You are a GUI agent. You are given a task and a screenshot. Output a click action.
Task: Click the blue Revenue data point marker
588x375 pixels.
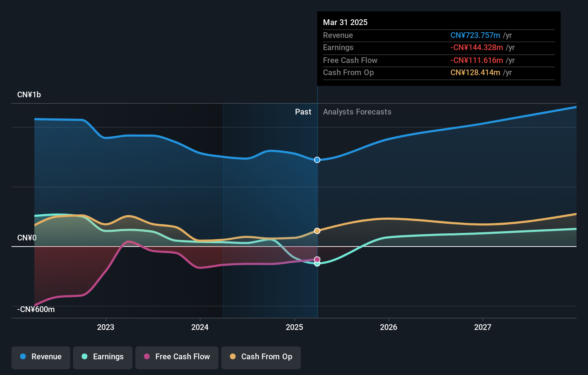click(317, 160)
